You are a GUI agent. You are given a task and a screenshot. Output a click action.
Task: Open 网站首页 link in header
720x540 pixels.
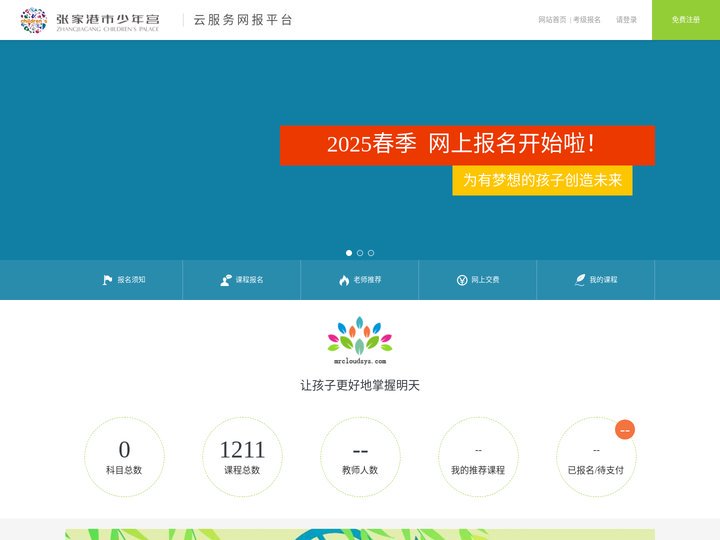click(552, 20)
